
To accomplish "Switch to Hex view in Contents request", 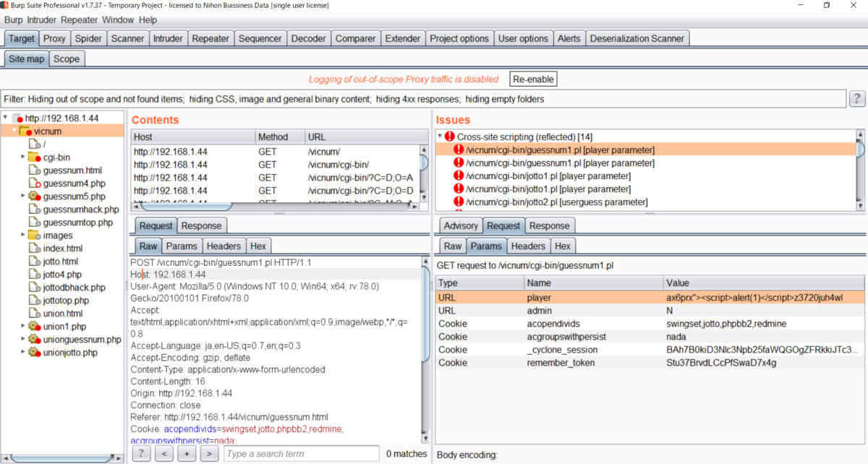I will coord(258,246).
